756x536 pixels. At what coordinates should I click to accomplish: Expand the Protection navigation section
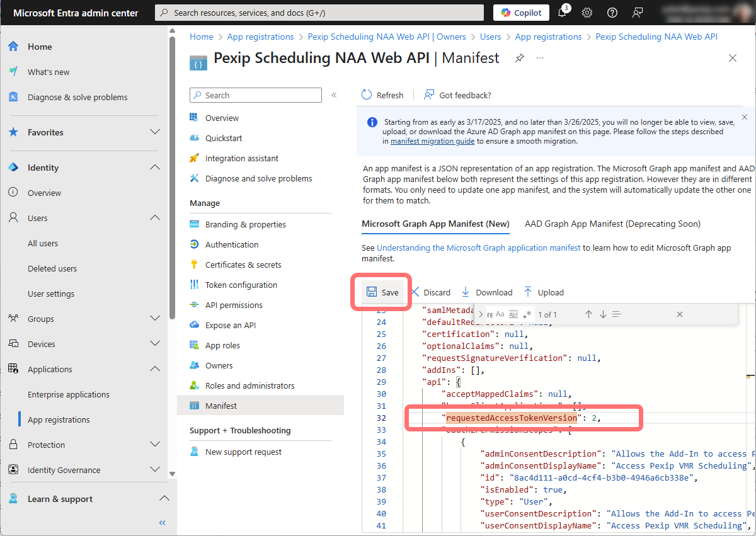pyautogui.click(x=155, y=445)
